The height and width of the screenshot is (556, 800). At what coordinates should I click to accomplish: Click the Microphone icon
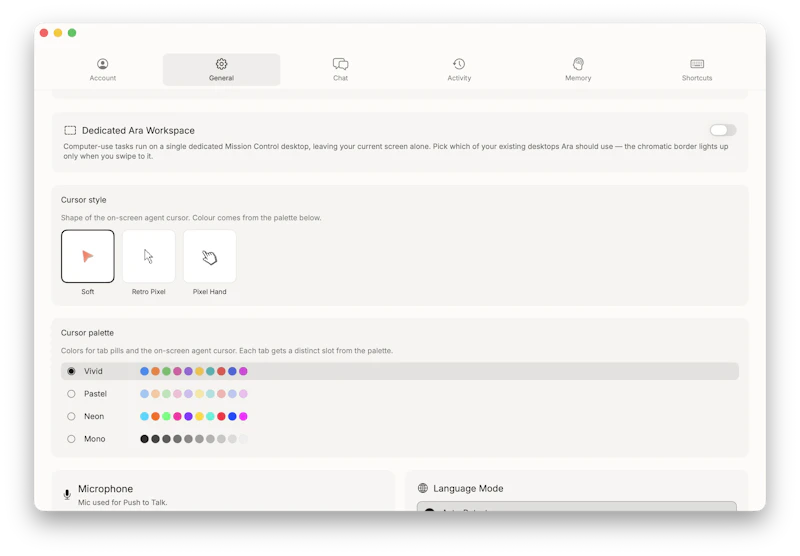point(67,494)
